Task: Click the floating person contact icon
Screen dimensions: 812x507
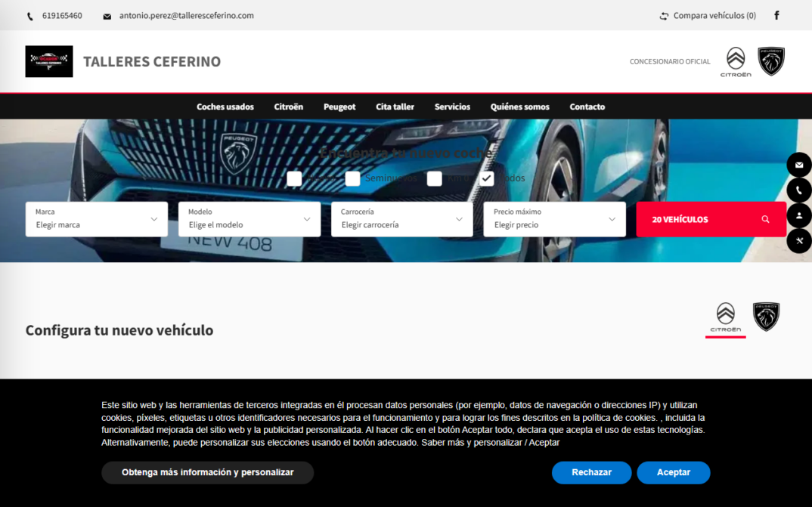Action: tap(799, 216)
